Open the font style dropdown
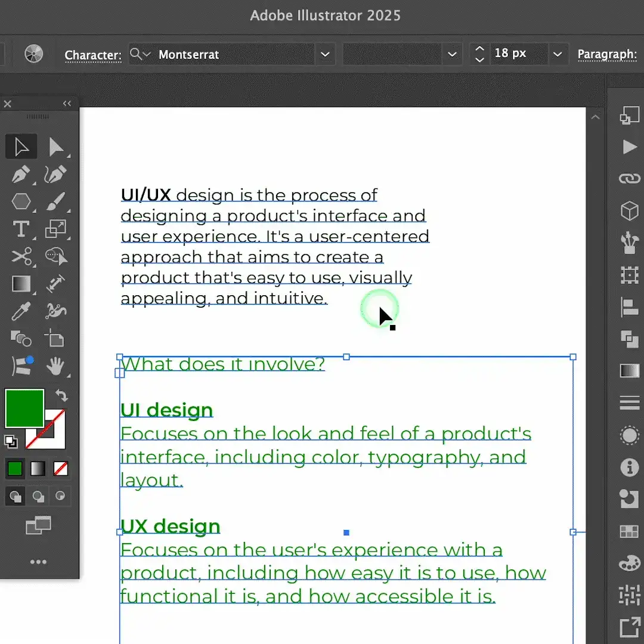Viewport: 644px width, 644px height. [453, 54]
